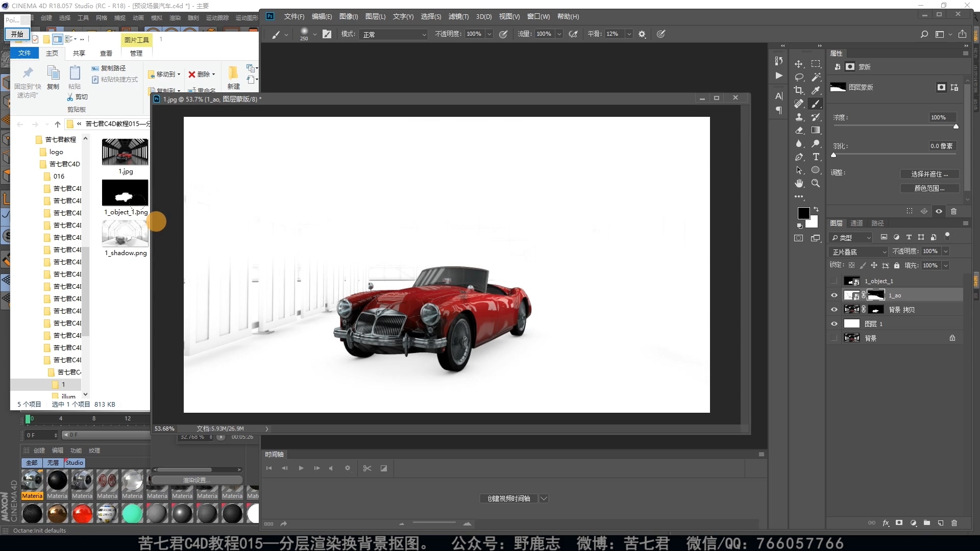Select the Pen tool

point(799,157)
